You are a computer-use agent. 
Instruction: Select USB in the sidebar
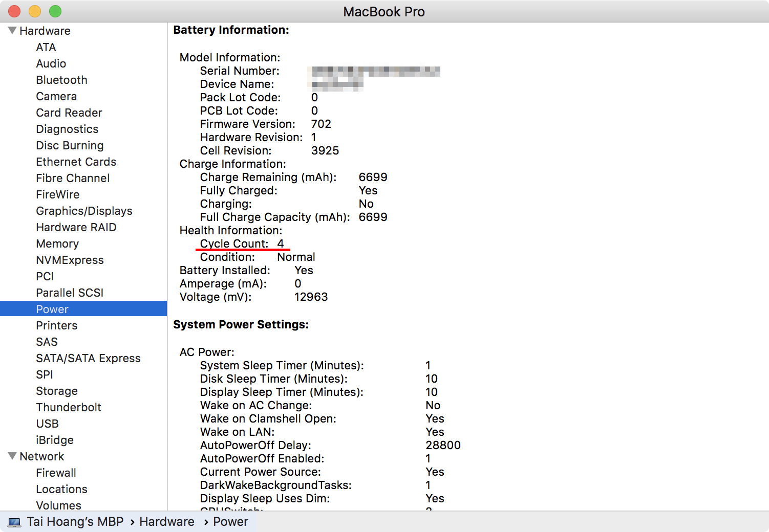47,424
